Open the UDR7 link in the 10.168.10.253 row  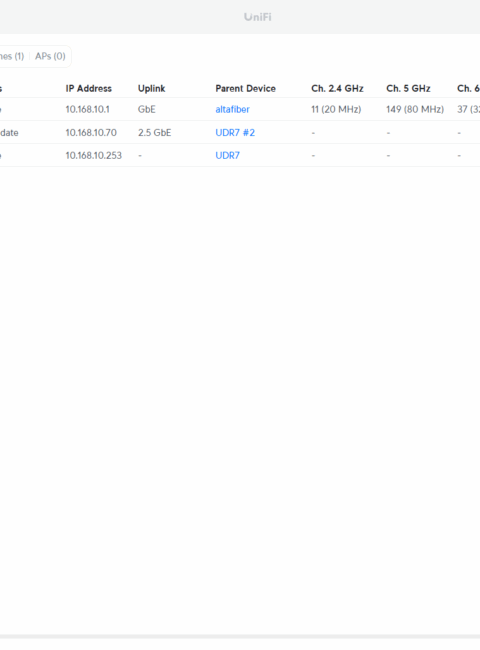point(228,155)
